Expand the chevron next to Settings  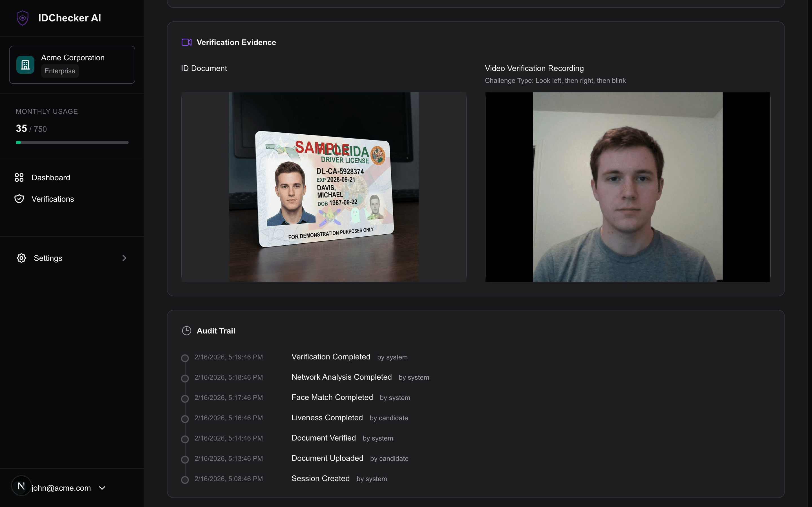click(x=124, y=258)
